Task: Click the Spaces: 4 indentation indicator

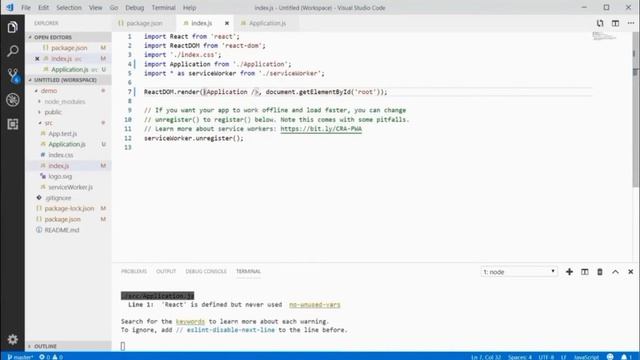Action: 519,357
